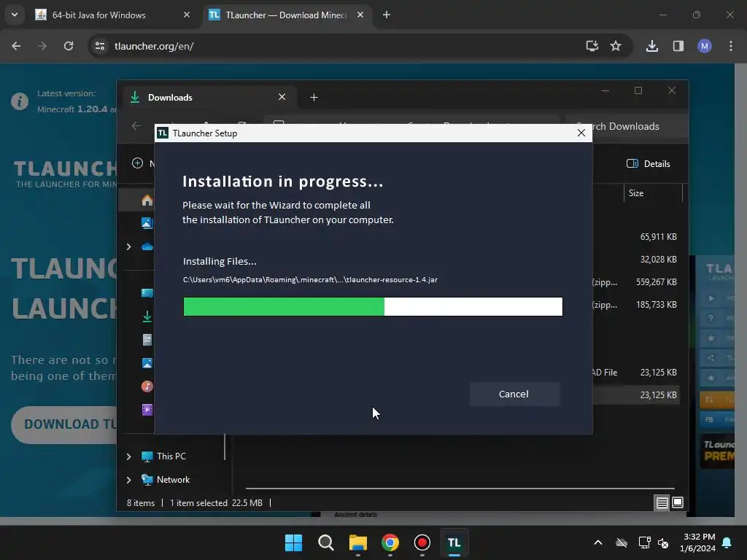Go back in File Explorer
This screenshot has width=747, height=560.
136,125
